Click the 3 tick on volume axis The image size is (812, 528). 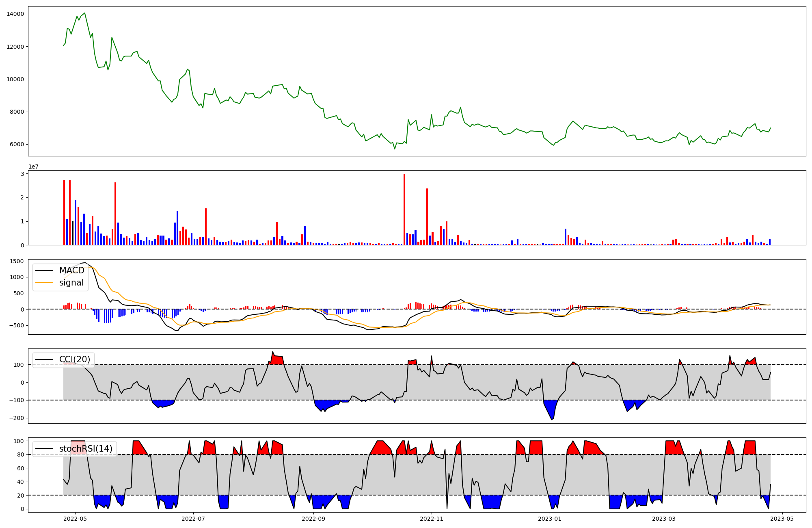(x=23, y=174)
